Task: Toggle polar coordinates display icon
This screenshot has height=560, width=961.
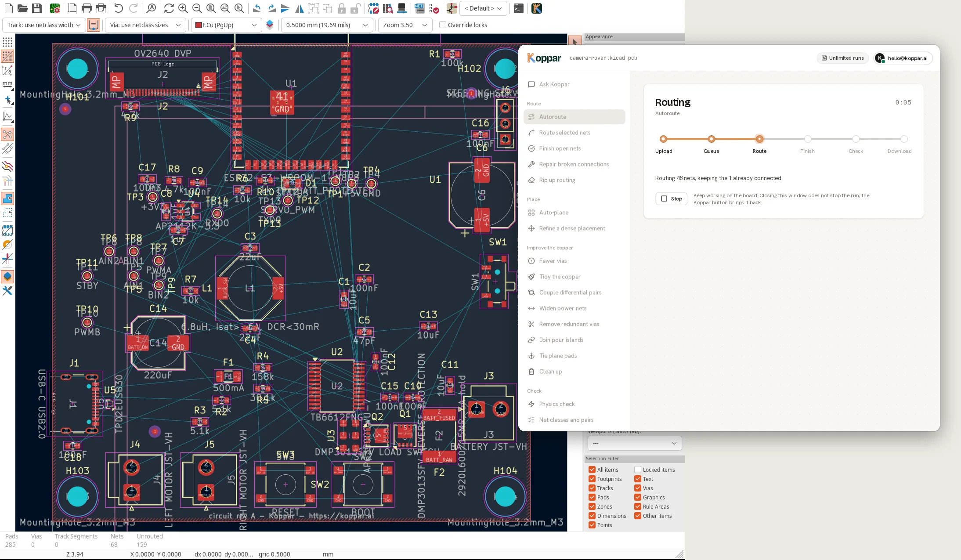Action: (x=7, y=70)
